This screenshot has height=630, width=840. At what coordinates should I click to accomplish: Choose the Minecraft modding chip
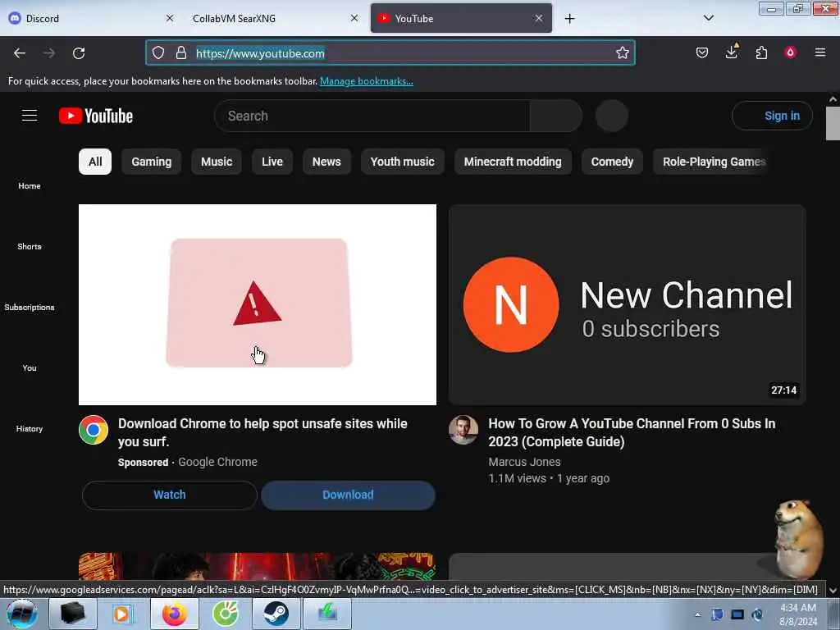(x=513, y=162)
